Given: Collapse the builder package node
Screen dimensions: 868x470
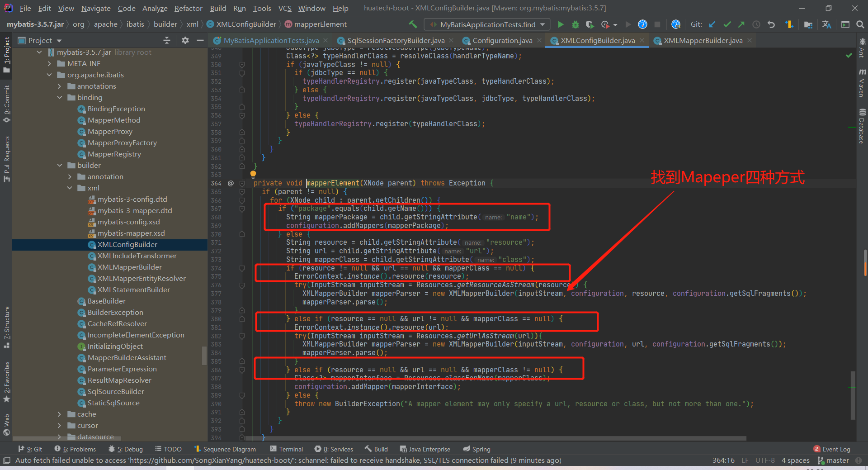Looking at the screenshot, I should [x=59, y=166].
